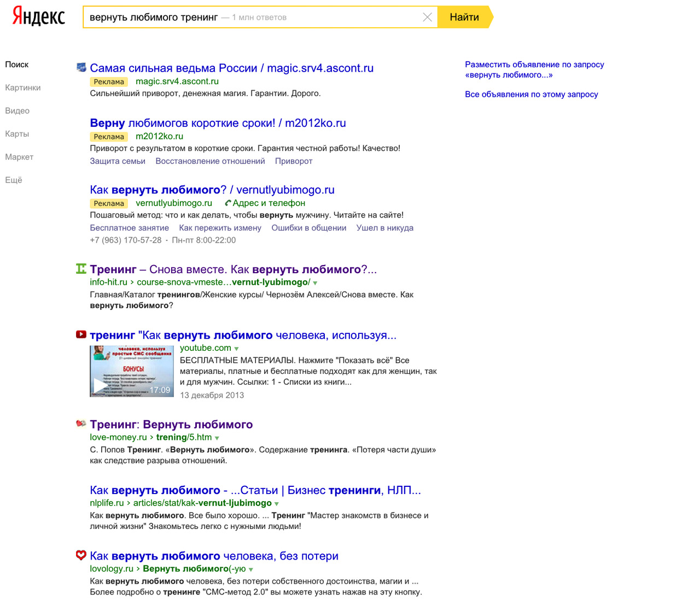Click the Приворот sitelink
The image size is (700, 606).
[294, 161]
